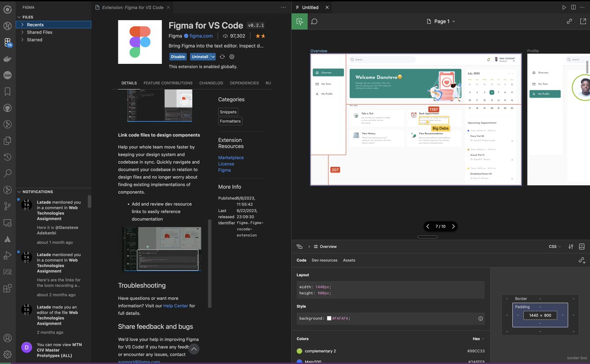Open the Timeline history icon in activity bar
The image size is (590, 364).
coord(7,157)
